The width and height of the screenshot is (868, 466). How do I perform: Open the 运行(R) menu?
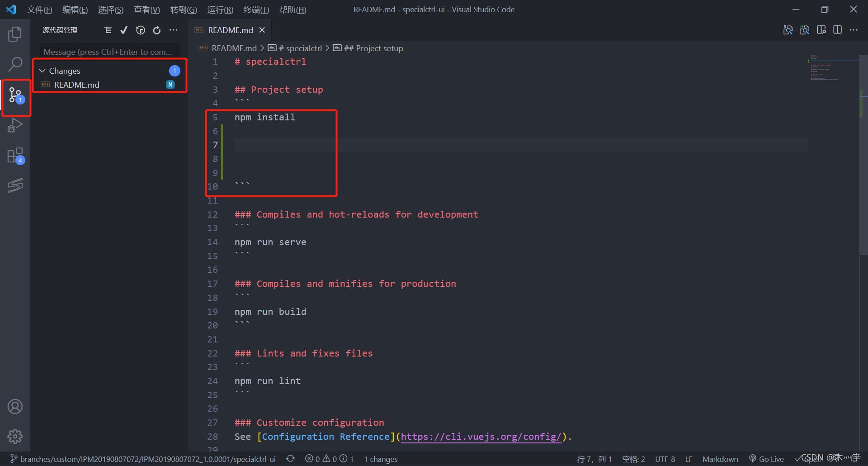pyautogui.click(x=220, y=10)
